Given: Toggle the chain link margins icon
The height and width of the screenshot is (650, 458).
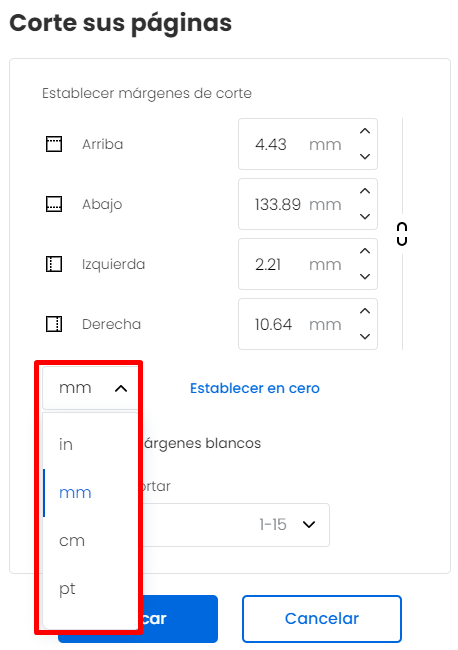Looking at the screenshot, I should tap(402, 234).
